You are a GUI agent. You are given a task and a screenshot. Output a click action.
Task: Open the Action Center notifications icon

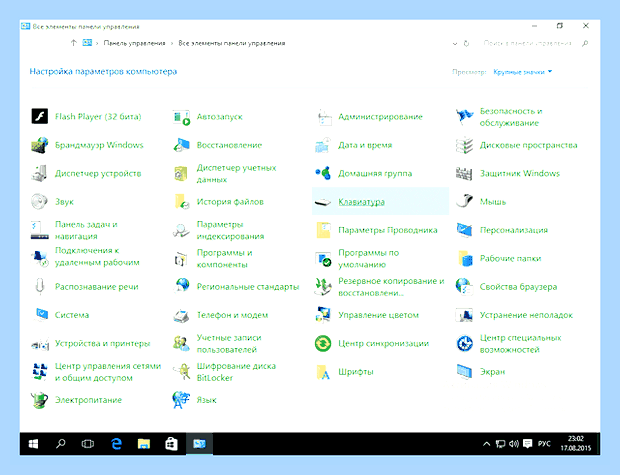[527, 444]
